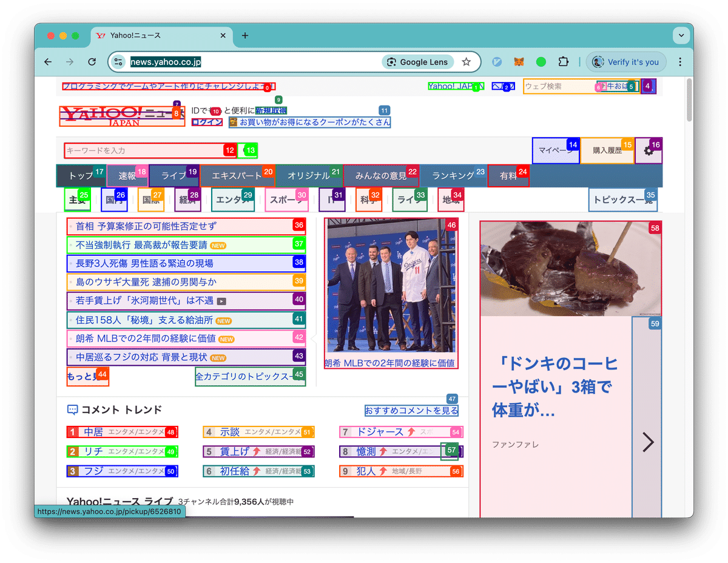
Task: Go back using the browser back arrow
Action: tap(48, 62)
